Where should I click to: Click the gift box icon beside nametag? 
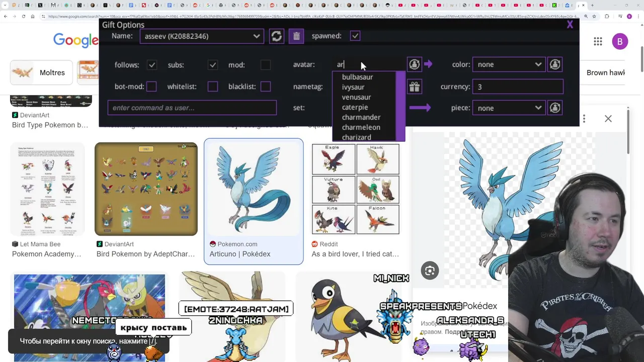(x=414, y=86)
